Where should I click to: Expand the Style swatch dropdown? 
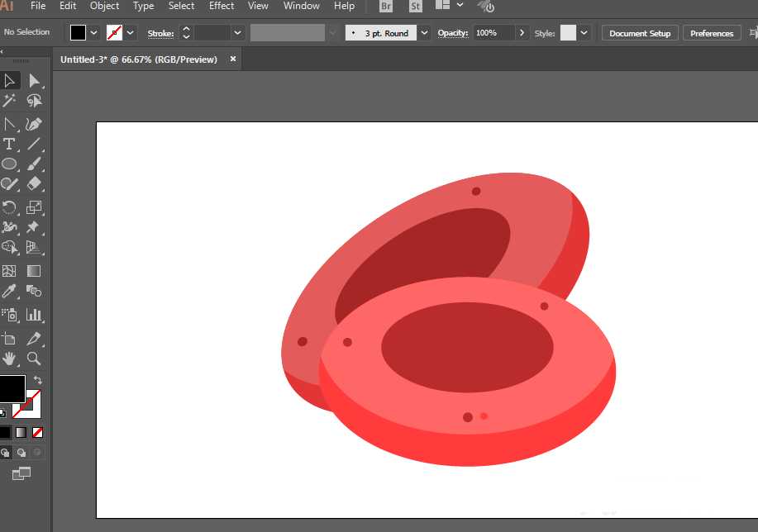pos(584,33)
